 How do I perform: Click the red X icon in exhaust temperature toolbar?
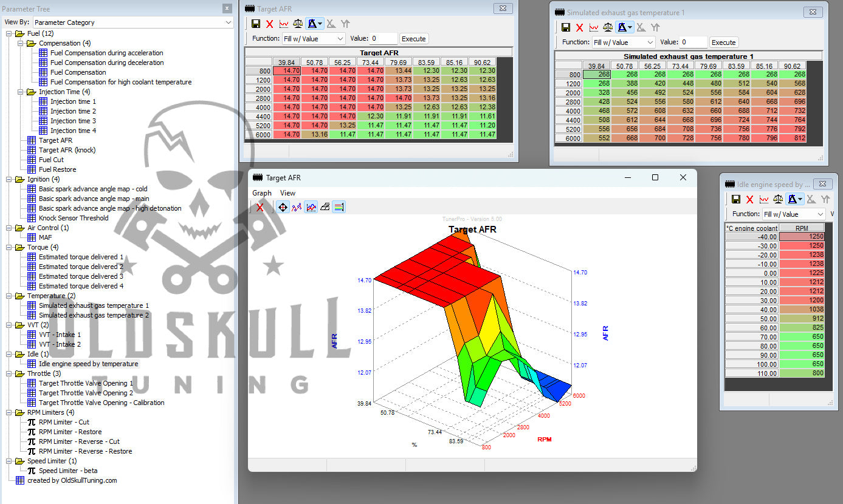pyautogui.click(x=580, y=27)
